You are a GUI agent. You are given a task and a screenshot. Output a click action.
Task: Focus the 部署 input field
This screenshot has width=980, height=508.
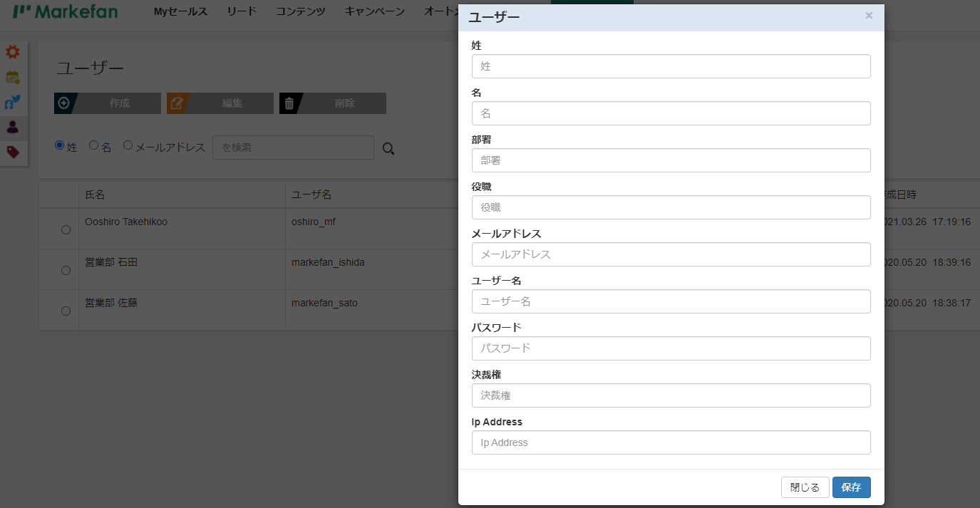point(671,160)
